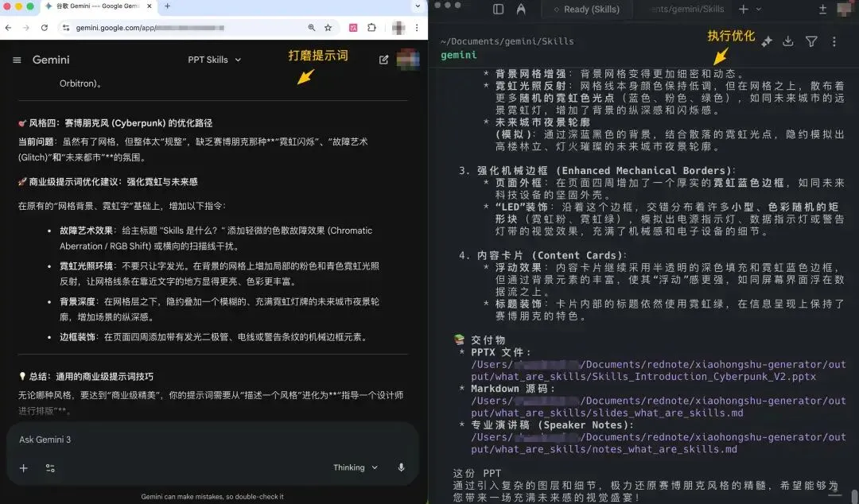Activate the microphone voice input

(401, 467)
